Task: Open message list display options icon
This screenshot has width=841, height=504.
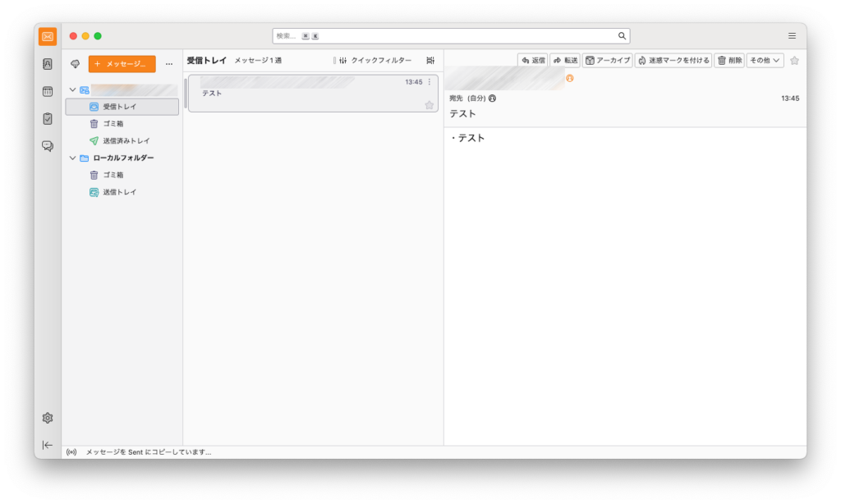Action: [x=430, y=61]
